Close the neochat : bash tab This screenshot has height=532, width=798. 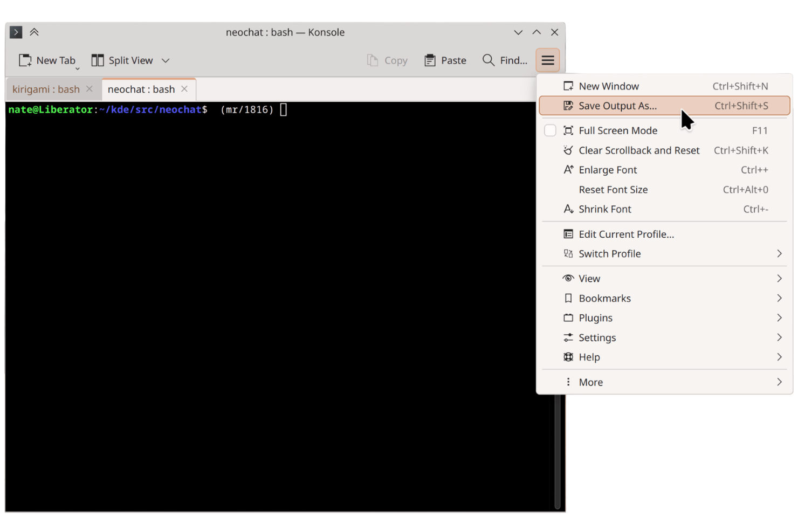pos(184,89)
